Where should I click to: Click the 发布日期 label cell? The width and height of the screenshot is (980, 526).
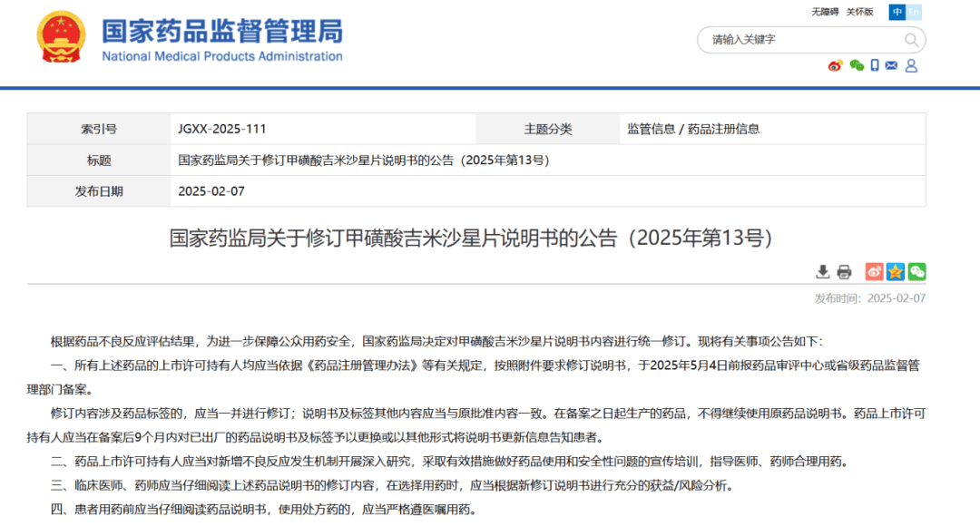(99, 191)
